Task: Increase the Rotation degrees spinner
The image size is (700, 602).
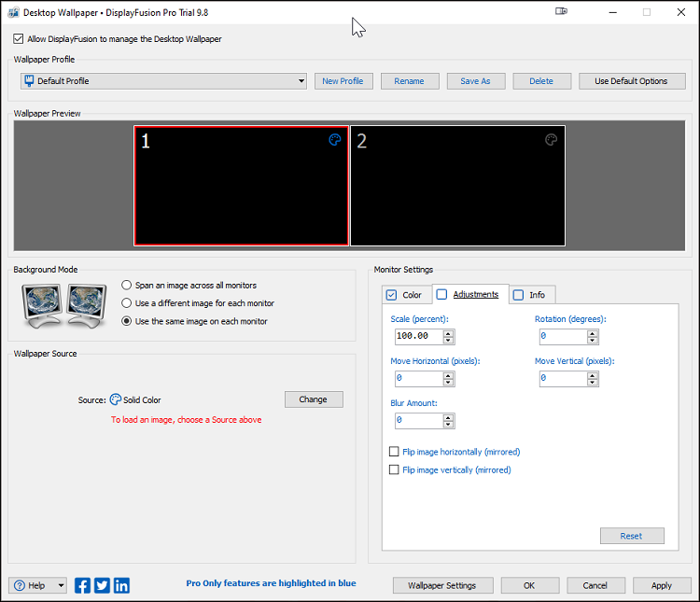Action: (x=593, y=333)
